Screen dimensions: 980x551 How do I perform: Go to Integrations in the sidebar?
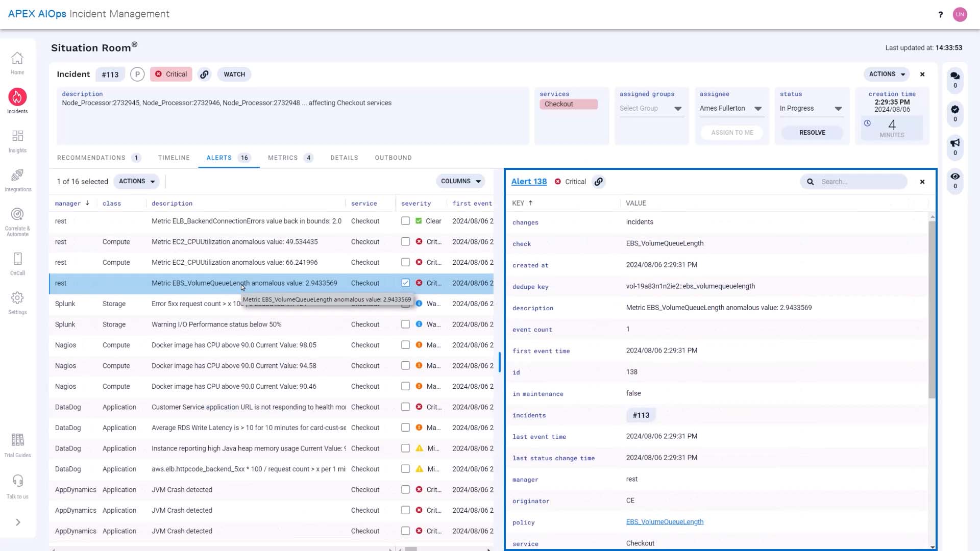(17, 175)
